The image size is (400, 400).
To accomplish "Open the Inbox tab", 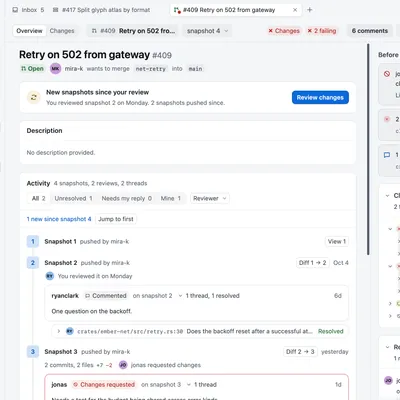I will (x=28, y=10).
